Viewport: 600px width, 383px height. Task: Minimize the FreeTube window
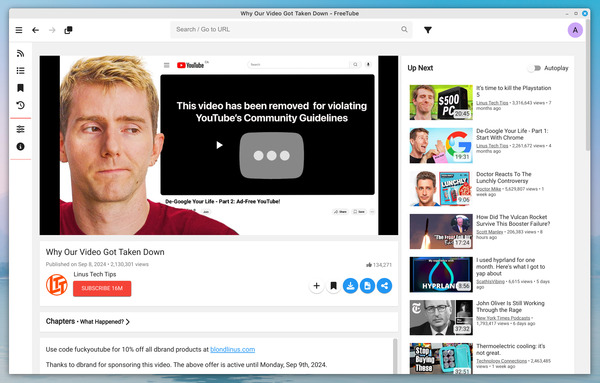pos(567,13)
